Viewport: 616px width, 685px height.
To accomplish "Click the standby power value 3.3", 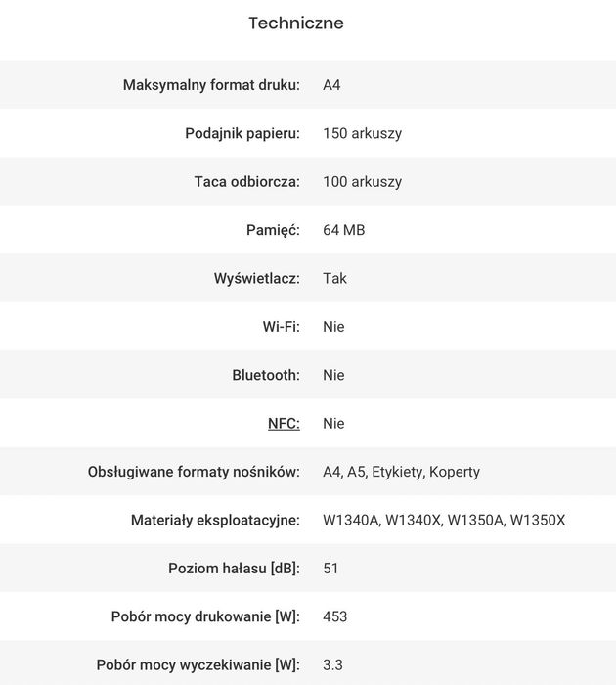I will (x=332, y=665).
